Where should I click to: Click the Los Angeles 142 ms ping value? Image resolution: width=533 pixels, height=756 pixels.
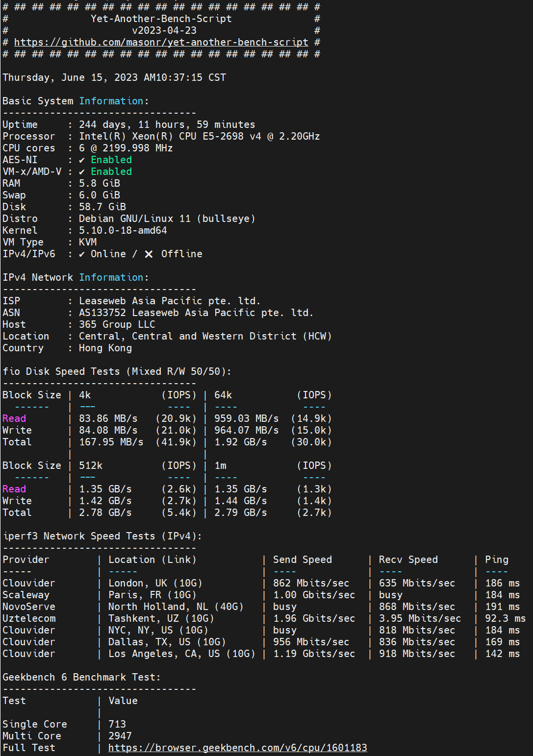[x=502, y=654]
